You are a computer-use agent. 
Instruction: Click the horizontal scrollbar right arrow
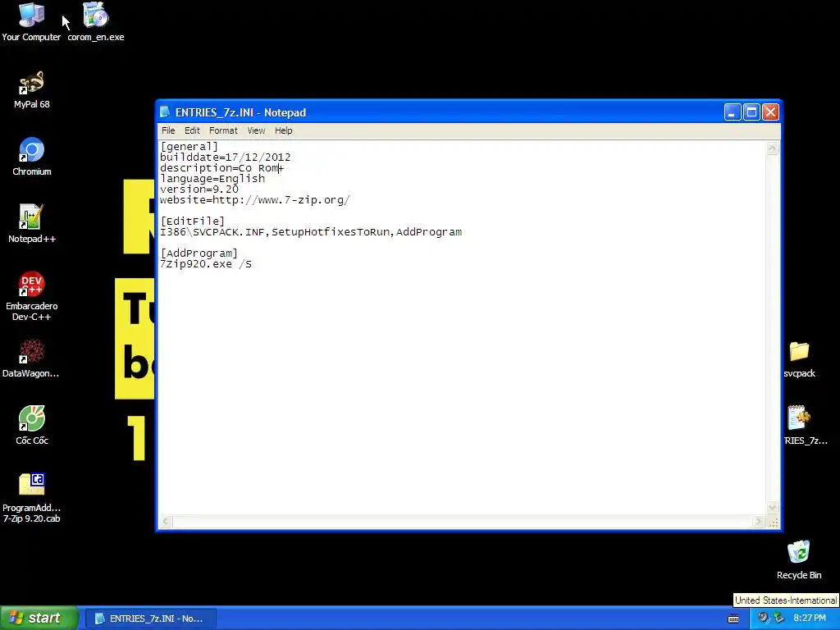[757, 521]
